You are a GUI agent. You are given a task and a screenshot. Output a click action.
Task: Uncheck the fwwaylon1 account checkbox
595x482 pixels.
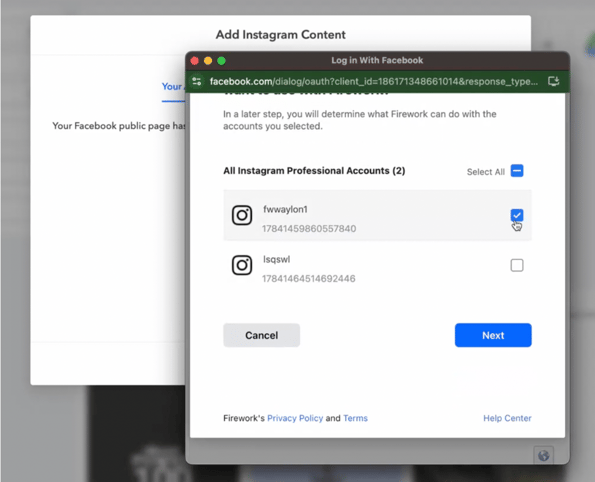click(517, 215)
